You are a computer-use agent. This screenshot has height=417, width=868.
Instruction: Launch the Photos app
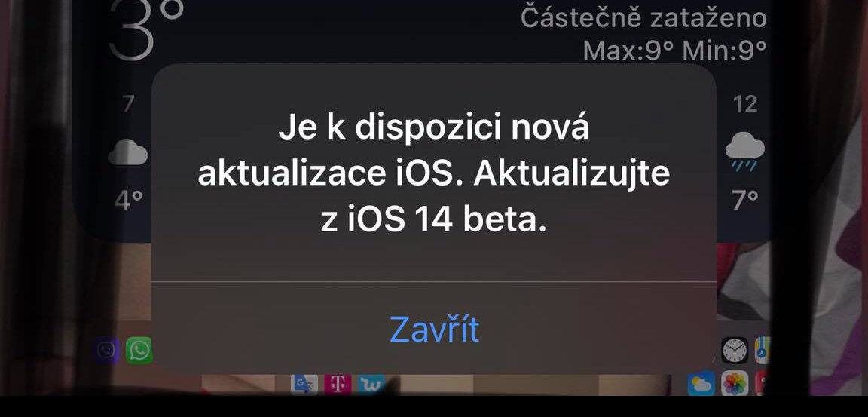[x=735, y=383]
